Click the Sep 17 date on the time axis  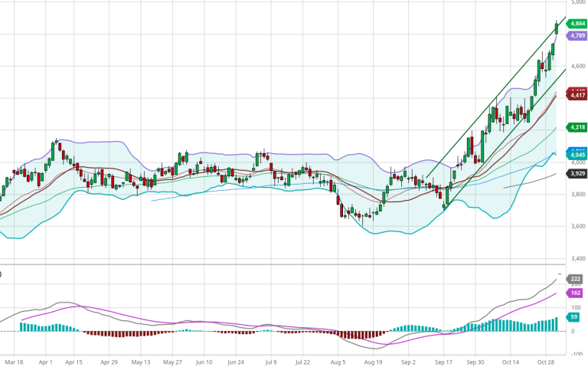[x=441, y=360]
